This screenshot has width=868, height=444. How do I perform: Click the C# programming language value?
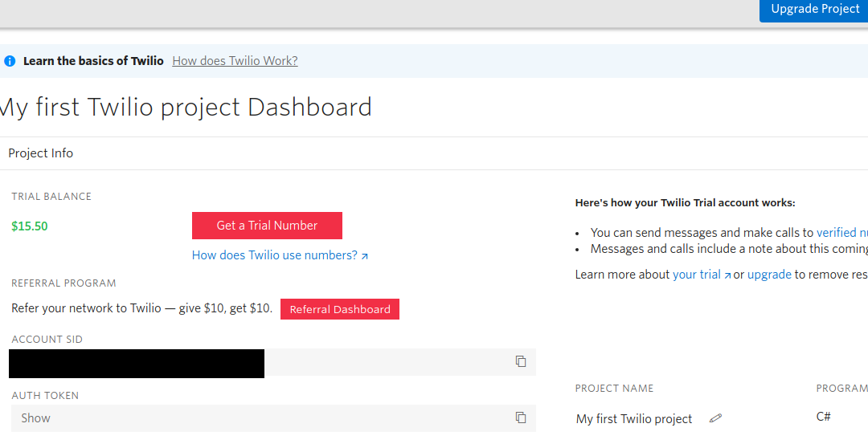(823, 417)
